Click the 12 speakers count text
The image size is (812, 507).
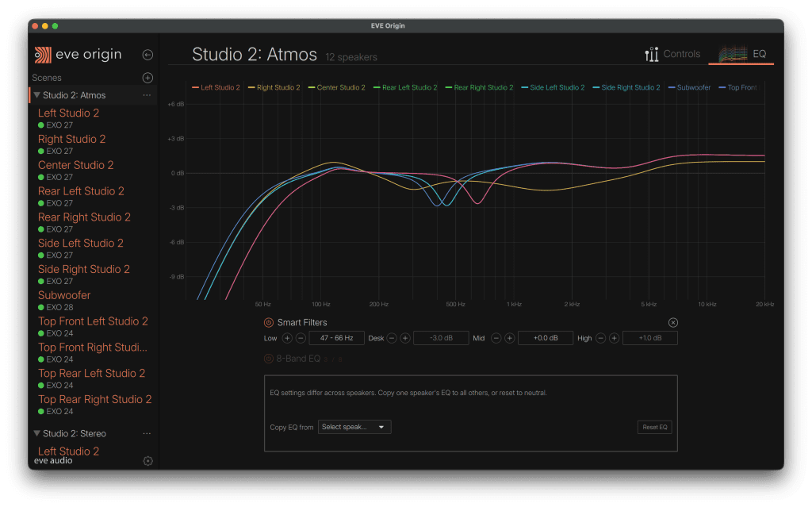pos(351,57)
